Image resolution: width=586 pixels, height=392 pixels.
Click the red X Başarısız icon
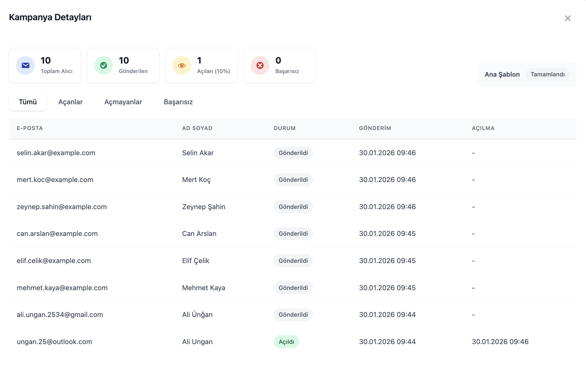click(260, 65)
